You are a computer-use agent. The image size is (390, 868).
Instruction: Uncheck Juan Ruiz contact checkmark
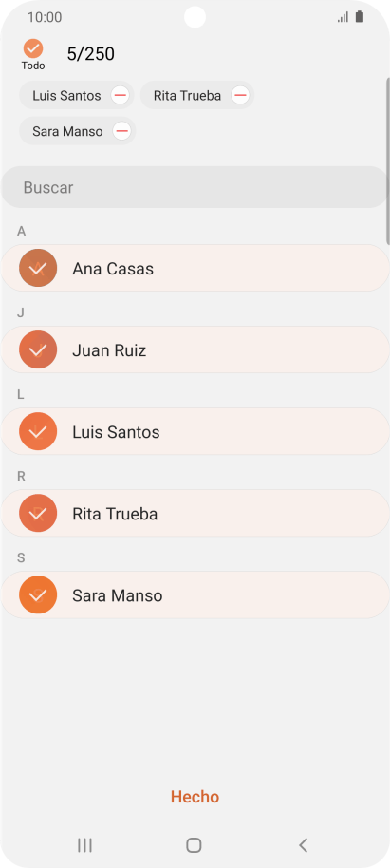(x=38, y=349)
